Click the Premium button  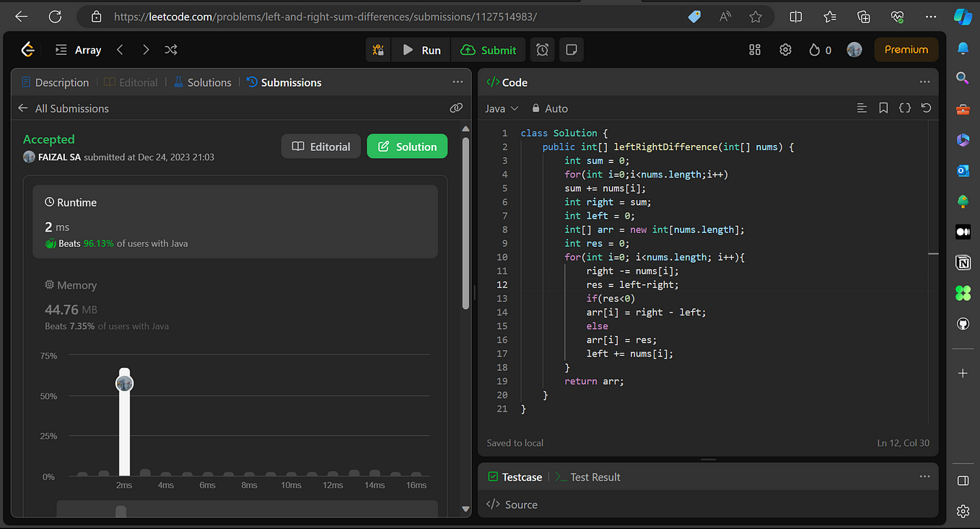click(x=906, y=50)
